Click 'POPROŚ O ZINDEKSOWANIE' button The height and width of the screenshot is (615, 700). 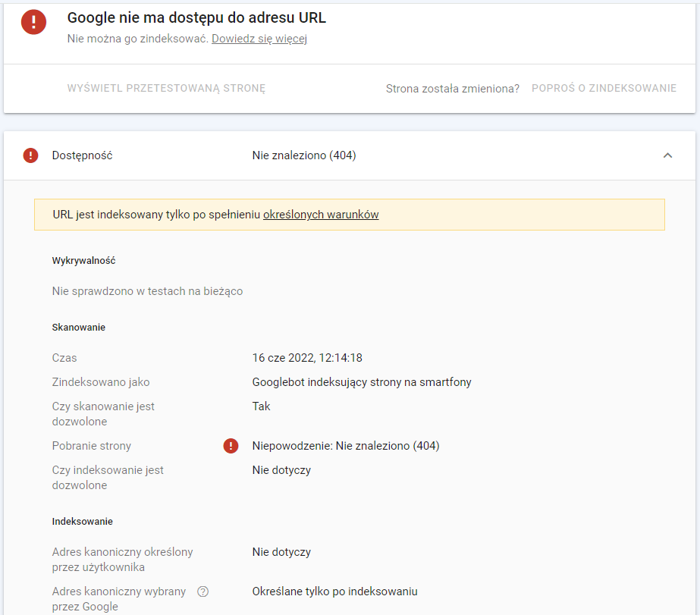pyautogui.click(x=604, y=89)
